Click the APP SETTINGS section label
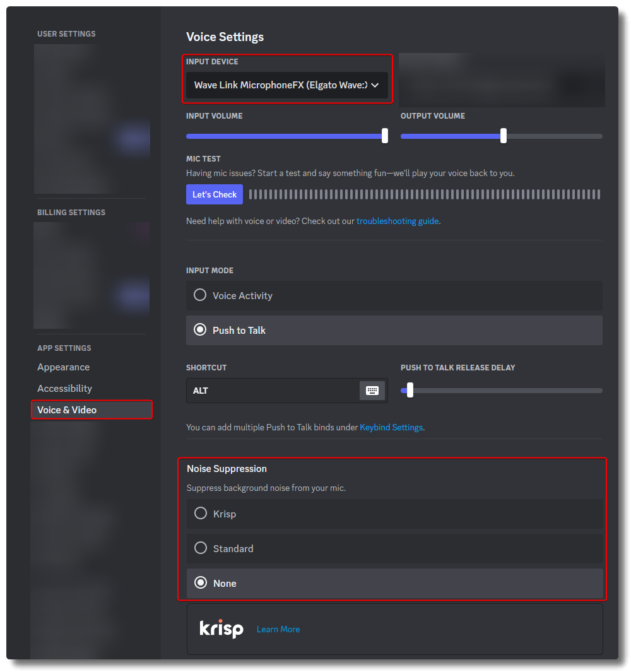This screenshot has height=672, width=631. 64,348
